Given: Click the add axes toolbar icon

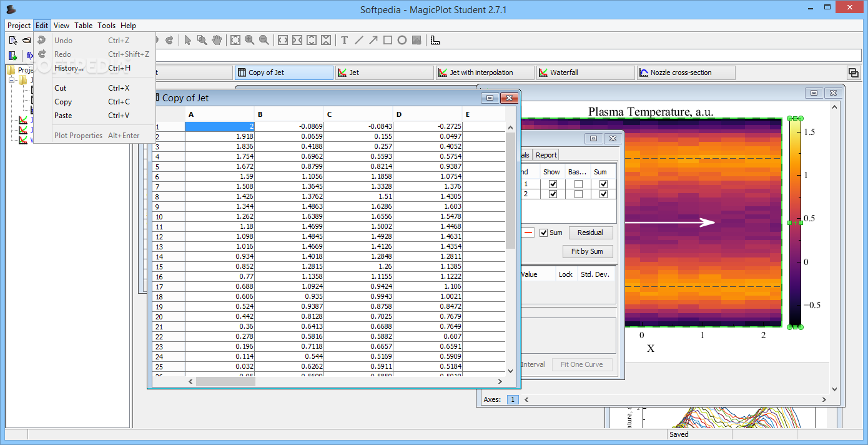Looking at the screenshot, I should 435,40.
